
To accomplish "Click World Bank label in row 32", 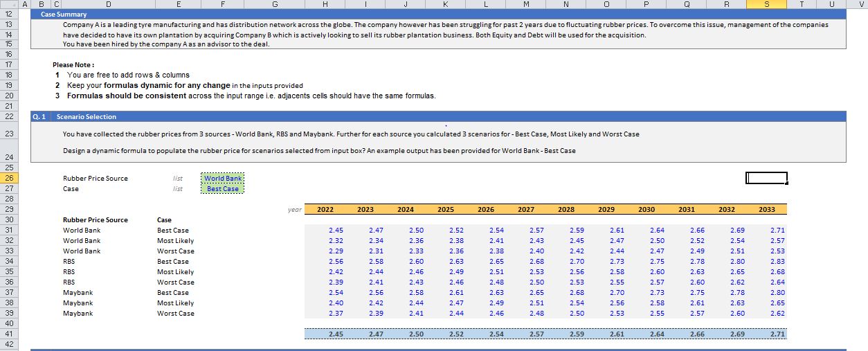I will (82, 241).
